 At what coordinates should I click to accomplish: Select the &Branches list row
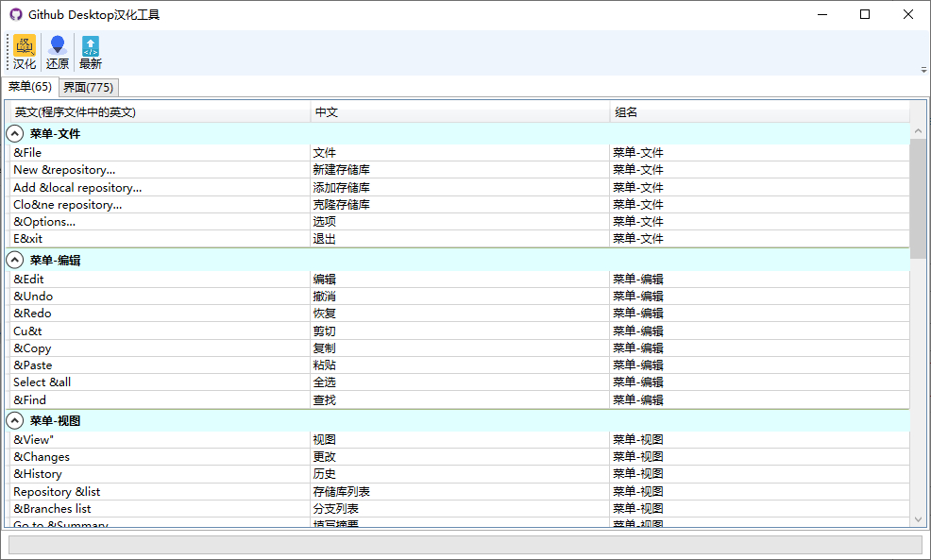tap(458, 509)
